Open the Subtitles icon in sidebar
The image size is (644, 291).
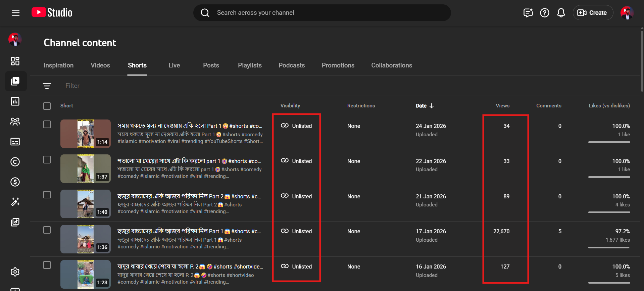point(15,142)
